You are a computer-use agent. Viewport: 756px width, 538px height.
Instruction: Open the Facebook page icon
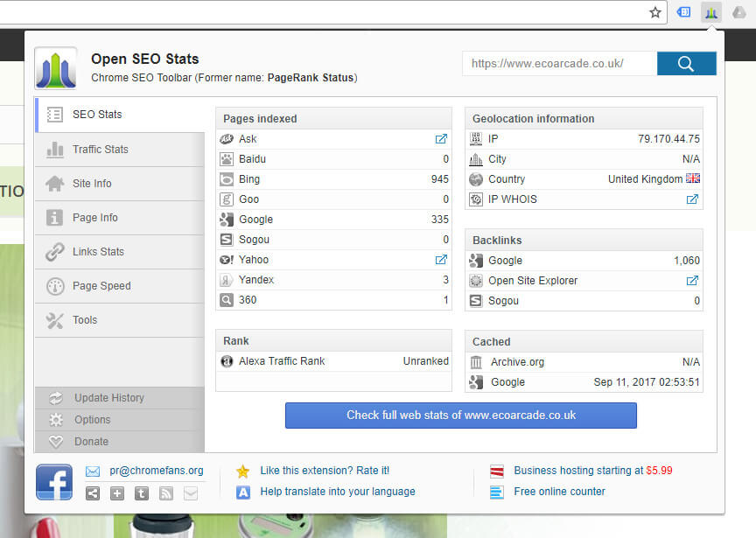[x=54, y=482]
